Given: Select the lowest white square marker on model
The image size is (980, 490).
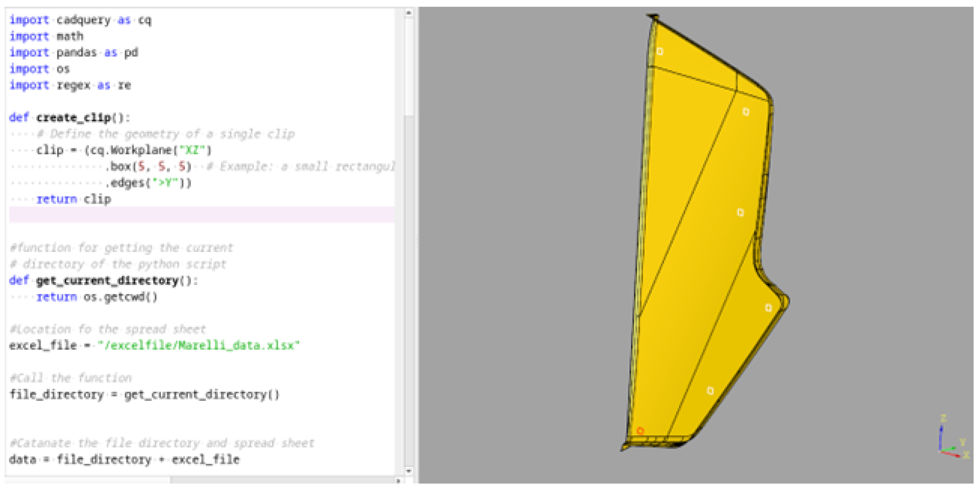Looking at the screenshot, I should click(710, 391).
